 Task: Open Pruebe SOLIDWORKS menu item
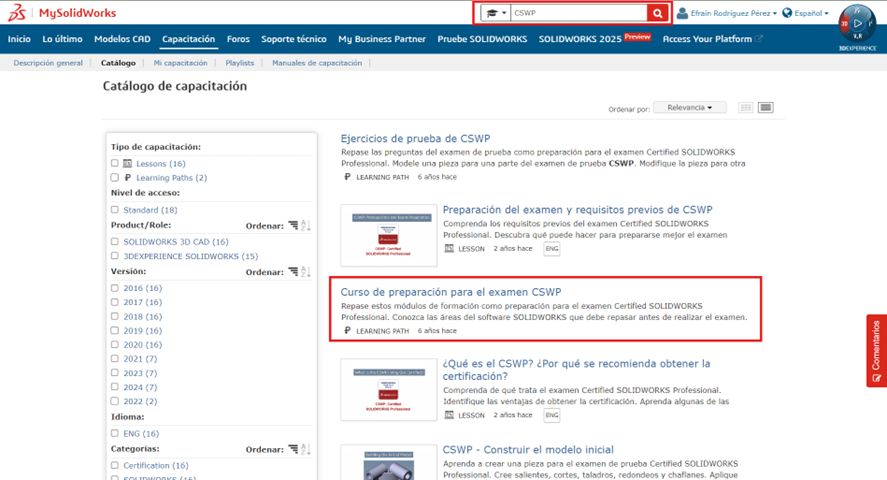click(482, 39)
